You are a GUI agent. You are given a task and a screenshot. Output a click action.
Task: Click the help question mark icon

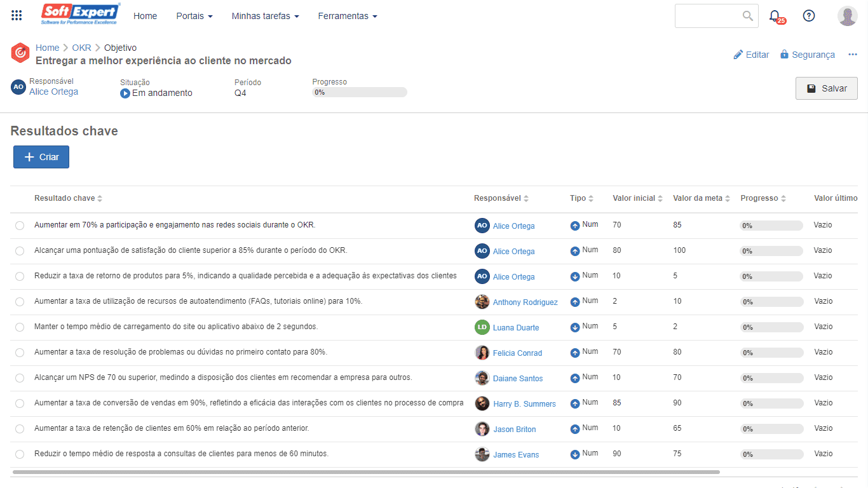click(x=809, y=16)
